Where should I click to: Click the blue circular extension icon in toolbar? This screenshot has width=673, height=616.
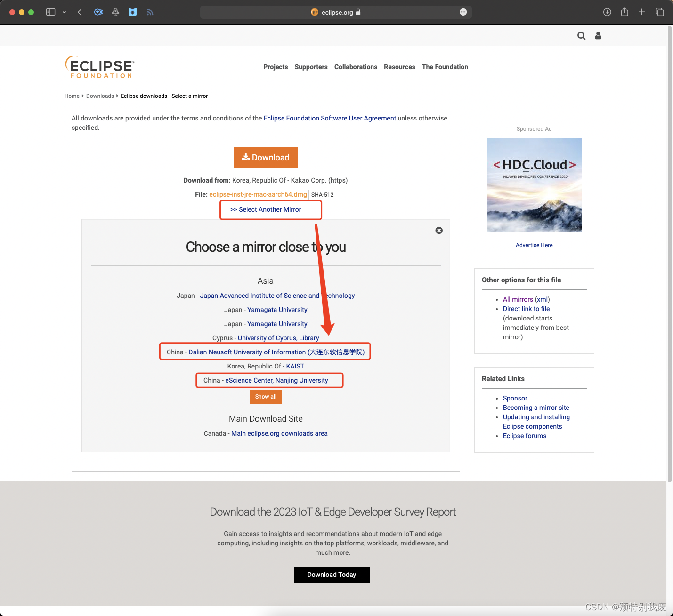(98, 12)
